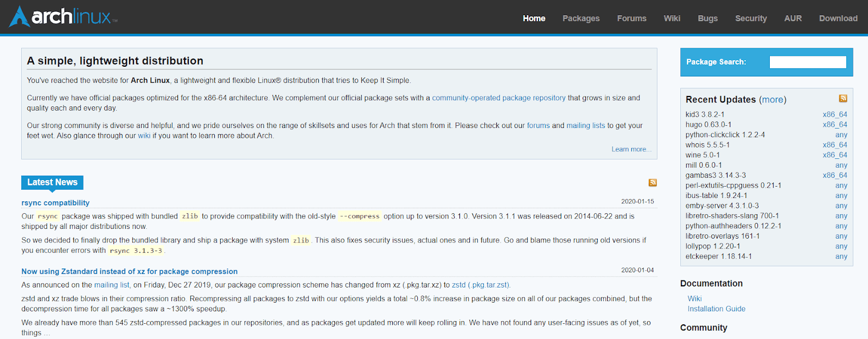The width and height of the screenshot is (868, 339).
Task: Open the Wiki nav item in header
Action: pos(672,18)
